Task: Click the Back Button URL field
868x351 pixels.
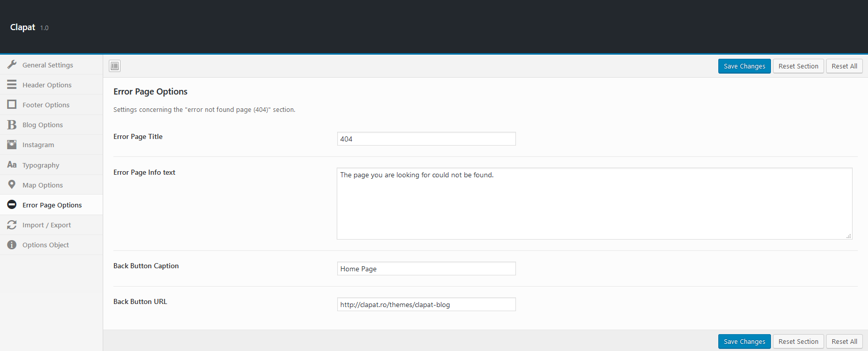Action: pyautogui.click(x=427, y=305)
